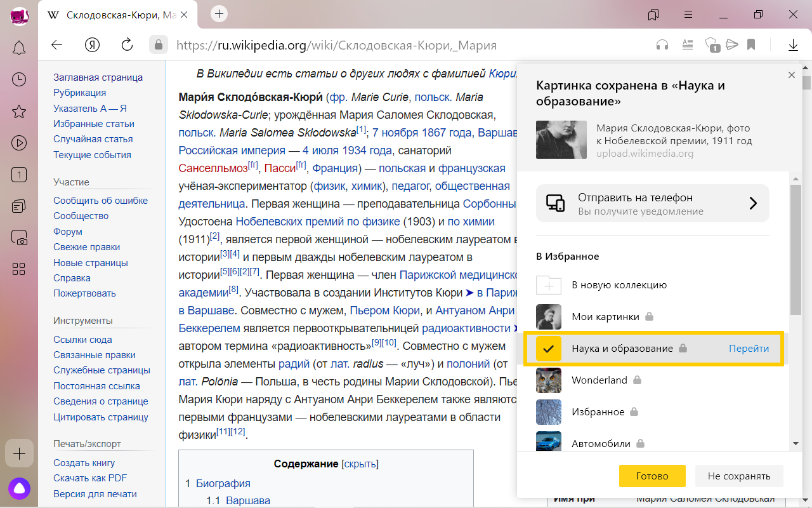Jump to Биография section
Image resolution: width=812 pixels, height=508 pixels.
[223, 483]
